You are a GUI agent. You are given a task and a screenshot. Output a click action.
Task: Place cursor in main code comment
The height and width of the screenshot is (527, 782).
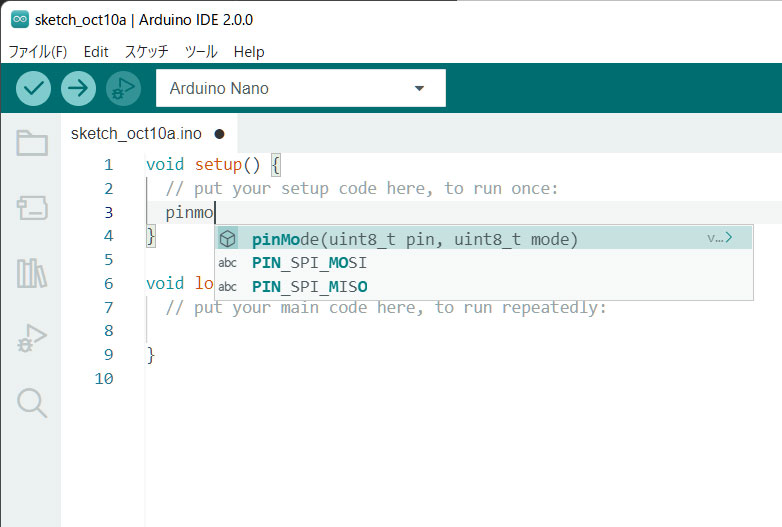pos(386,308)
